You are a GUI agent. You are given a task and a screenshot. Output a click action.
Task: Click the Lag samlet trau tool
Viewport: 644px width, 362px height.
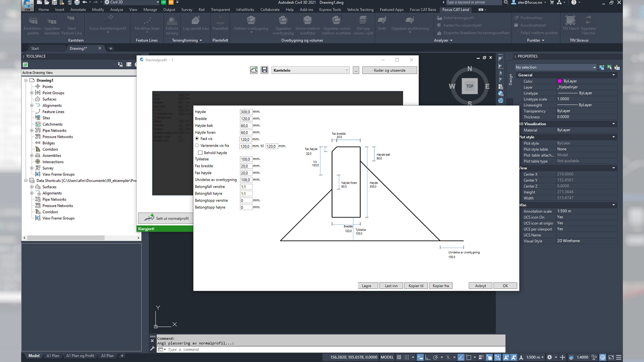point(196,23)
